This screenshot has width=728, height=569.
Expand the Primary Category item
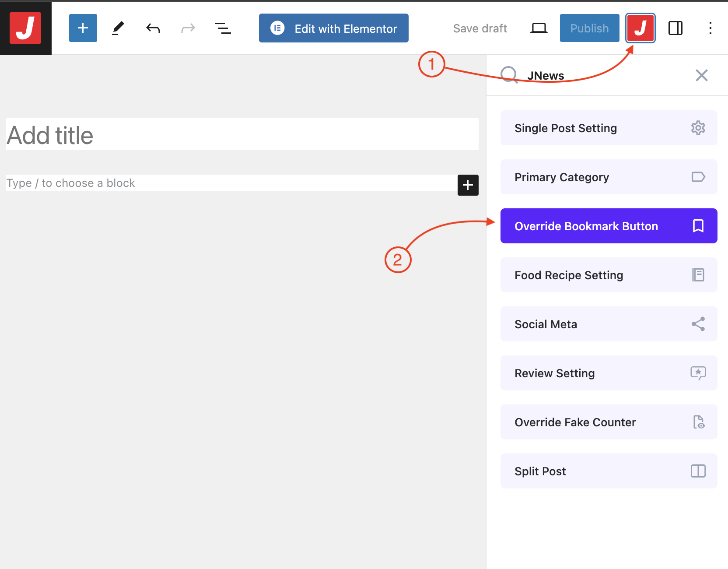click(x=609, y=177)
